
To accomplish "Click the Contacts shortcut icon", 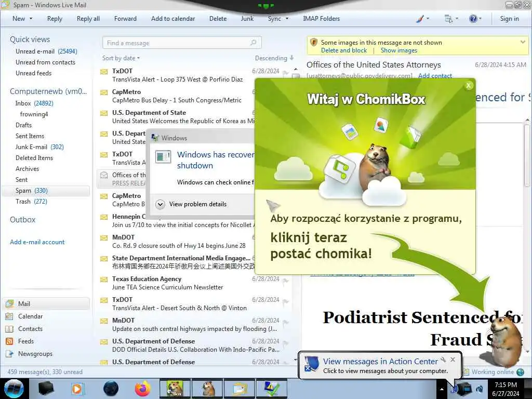I will tap(9, 329).
